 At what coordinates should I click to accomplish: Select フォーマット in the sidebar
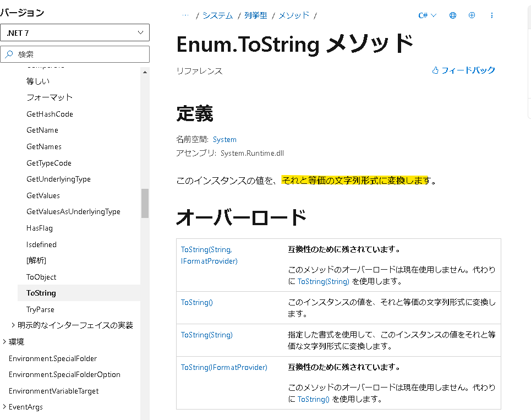pyautogui.click(x=50, y=97)
